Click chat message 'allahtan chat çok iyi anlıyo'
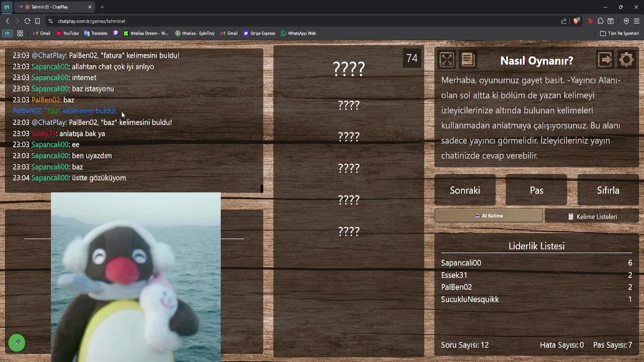Viewport: 644px width, 362px height. [113, 67]
